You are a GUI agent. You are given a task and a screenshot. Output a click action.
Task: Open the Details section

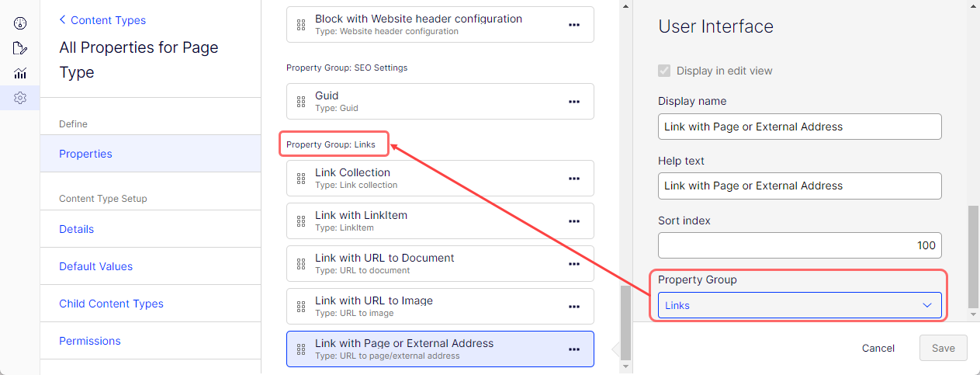(151, 229)
